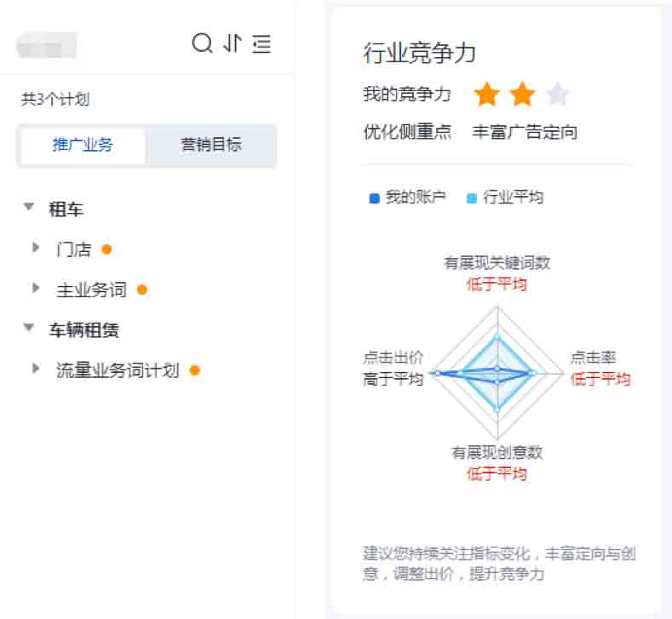Click the orange dot next to 流量业务词计划

[195, 370]
